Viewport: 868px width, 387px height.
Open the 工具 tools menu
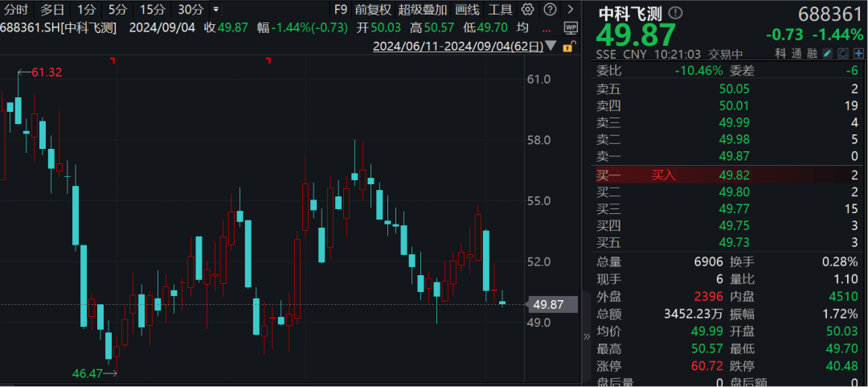tap(500, 9)
